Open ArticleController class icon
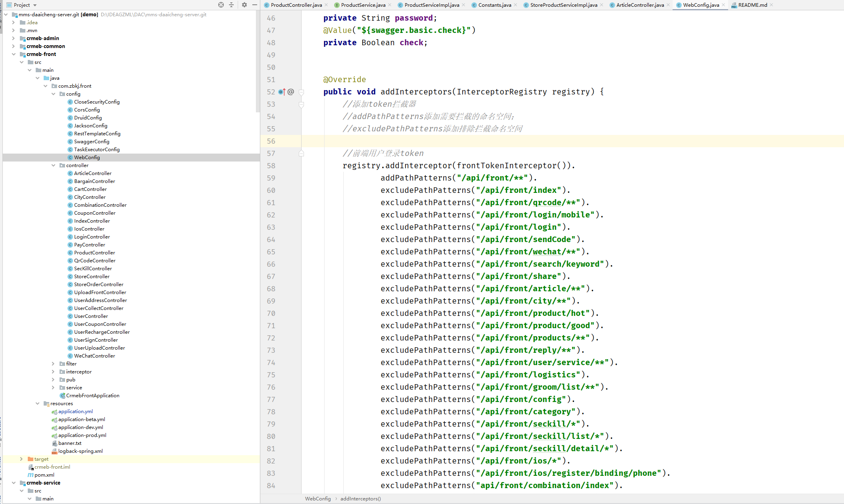The width and height of the screenshot is (844, 504). tap(70, 173)
